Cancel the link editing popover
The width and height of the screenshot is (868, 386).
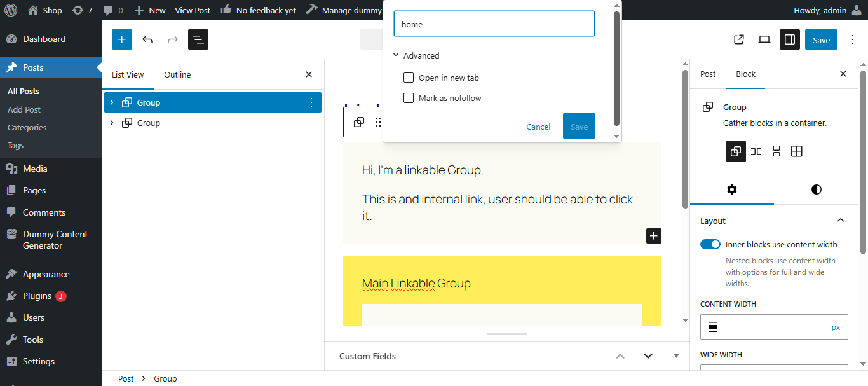[x=538, y=127]
